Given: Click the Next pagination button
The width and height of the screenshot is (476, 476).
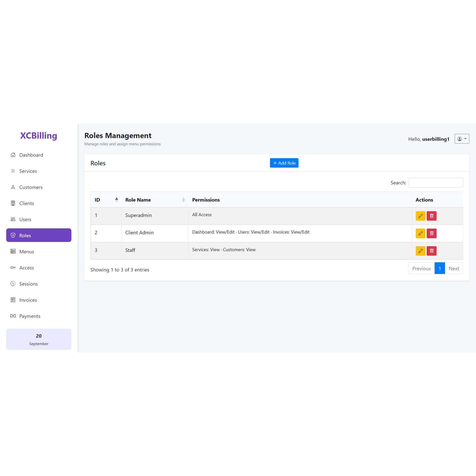Looking at the screenshot, I should pyautogui.click(x=453, y=268).
